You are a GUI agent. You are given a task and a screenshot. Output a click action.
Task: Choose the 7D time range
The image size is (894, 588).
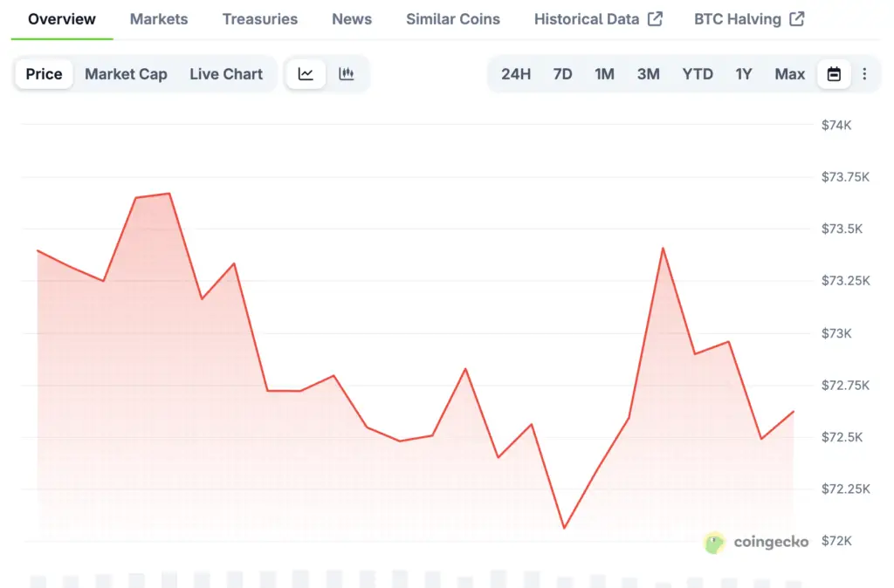pyautogui.click(x=562, y=74)
